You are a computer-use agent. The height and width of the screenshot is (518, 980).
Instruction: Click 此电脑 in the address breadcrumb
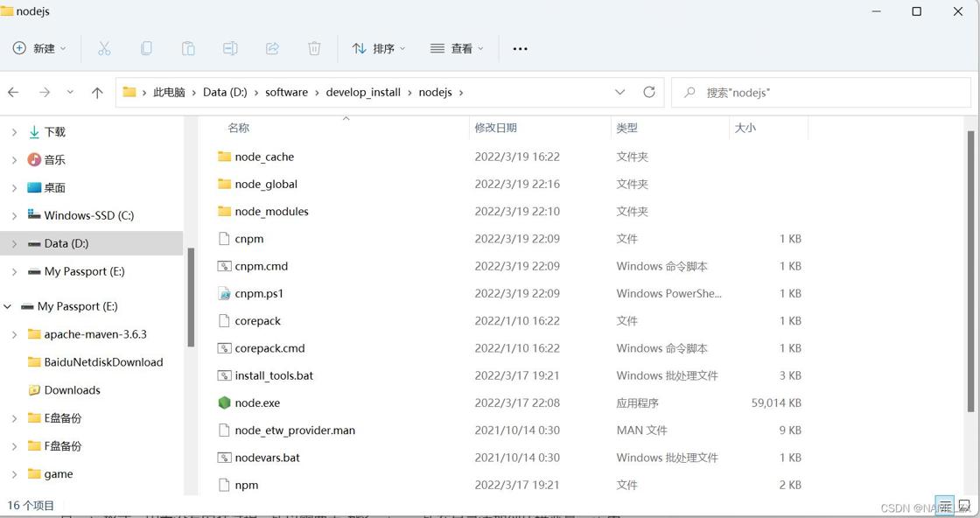coord(169,93)
